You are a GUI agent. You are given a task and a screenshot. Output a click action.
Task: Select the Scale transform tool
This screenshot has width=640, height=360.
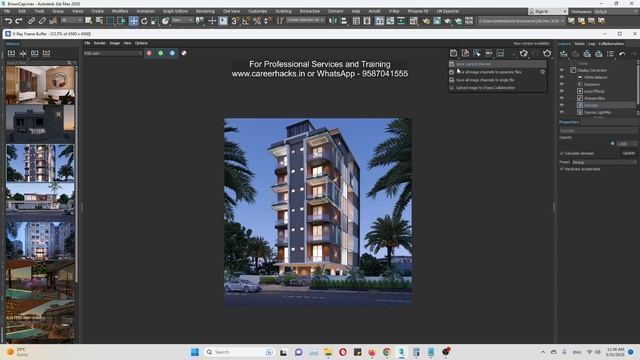point(154,21)
